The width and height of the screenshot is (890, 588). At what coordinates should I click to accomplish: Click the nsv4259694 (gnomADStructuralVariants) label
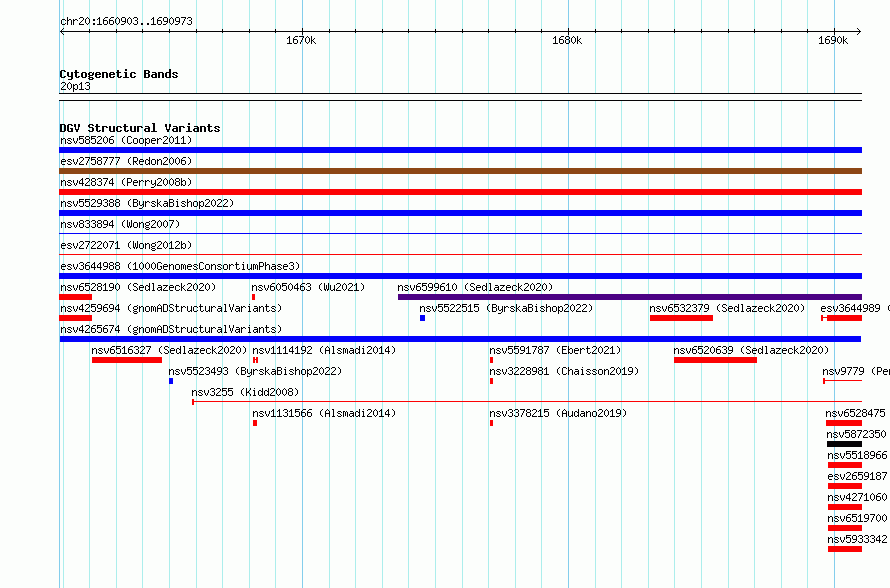tap(171, 308)
